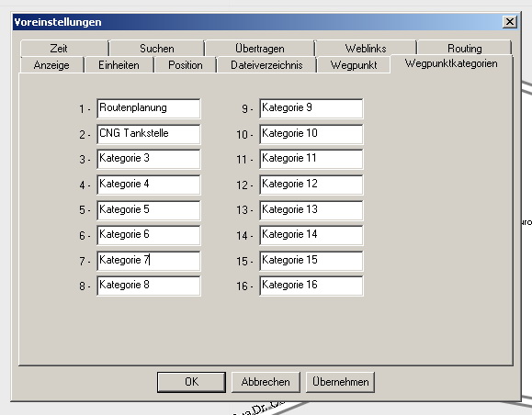Viewport: 532px width, 415px height.
Task: Open the Dateiverzeichnis tab
Action: (266, 65)
